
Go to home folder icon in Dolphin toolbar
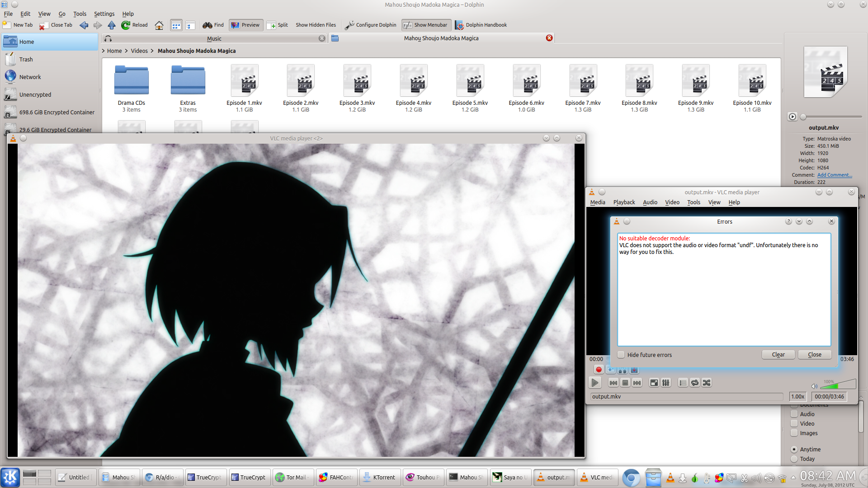pyautogui.click(x=159, y=25)
